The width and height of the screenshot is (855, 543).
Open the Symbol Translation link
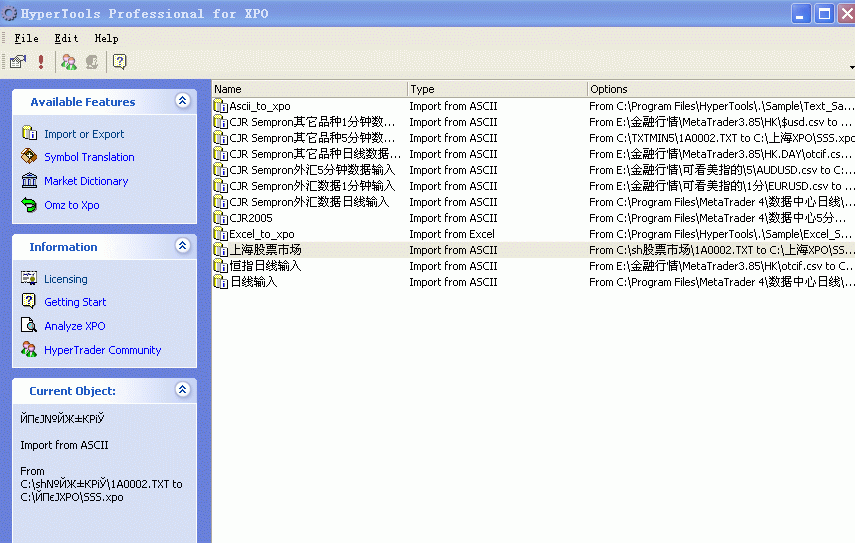tap(89, 157)
